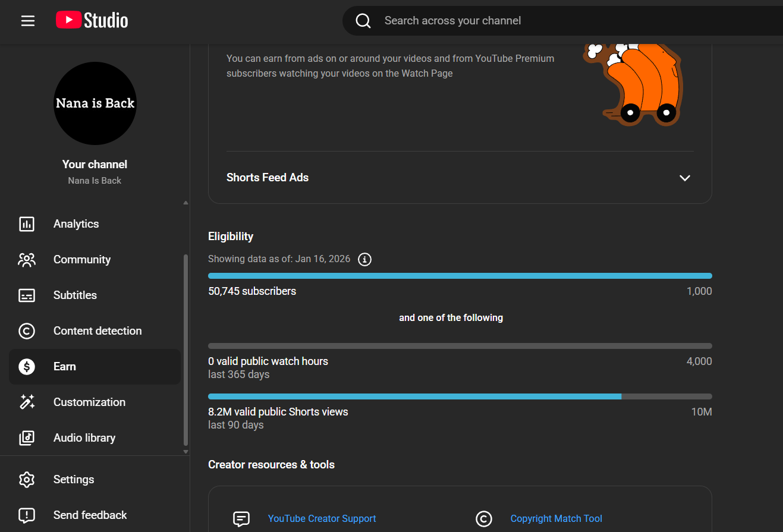
Task: Click the search magnifier icon
Action: 363,21
